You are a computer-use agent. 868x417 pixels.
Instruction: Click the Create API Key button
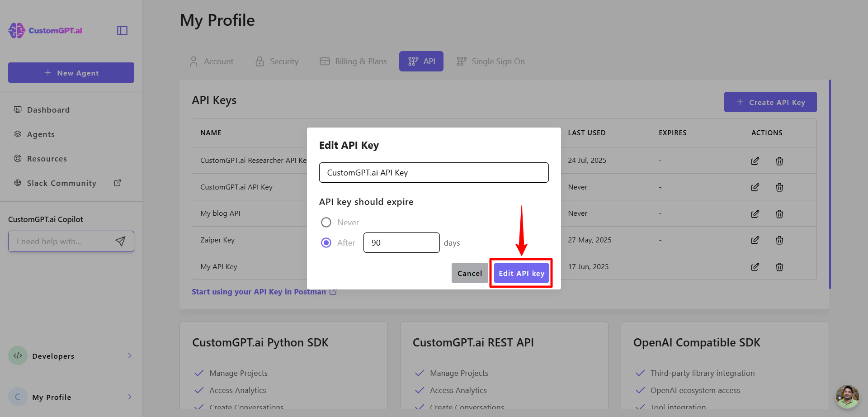[x=770, y=102]
